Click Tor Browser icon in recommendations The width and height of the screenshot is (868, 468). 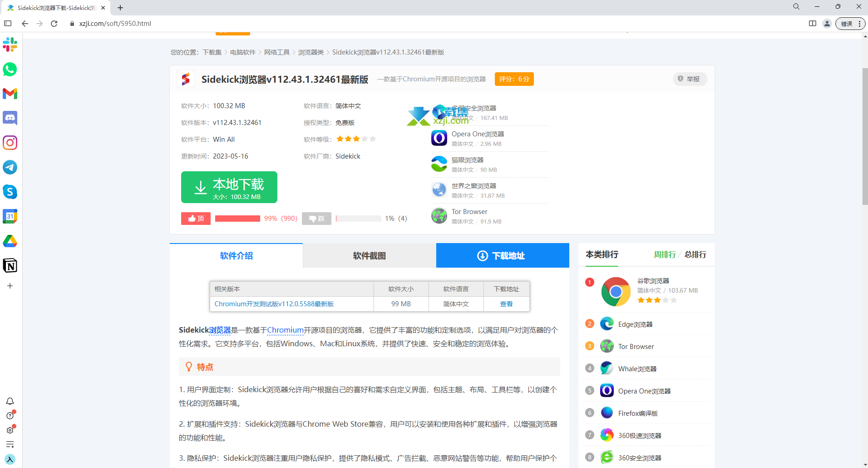tap(439, 215)
